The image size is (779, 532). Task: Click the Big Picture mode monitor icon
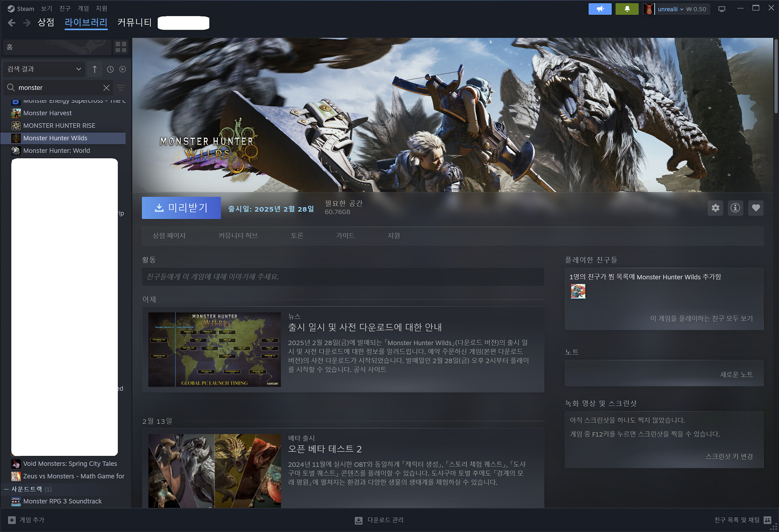coord(722,9)
